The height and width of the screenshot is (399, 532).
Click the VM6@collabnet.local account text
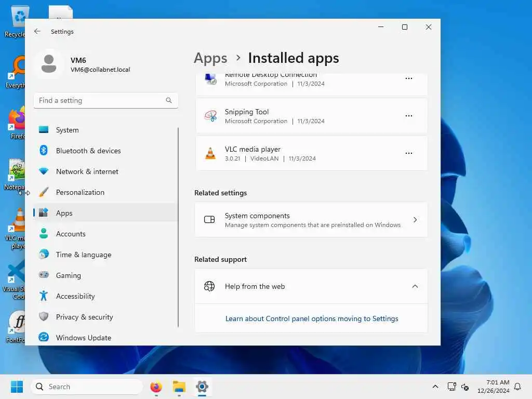(x=100, y=70)
